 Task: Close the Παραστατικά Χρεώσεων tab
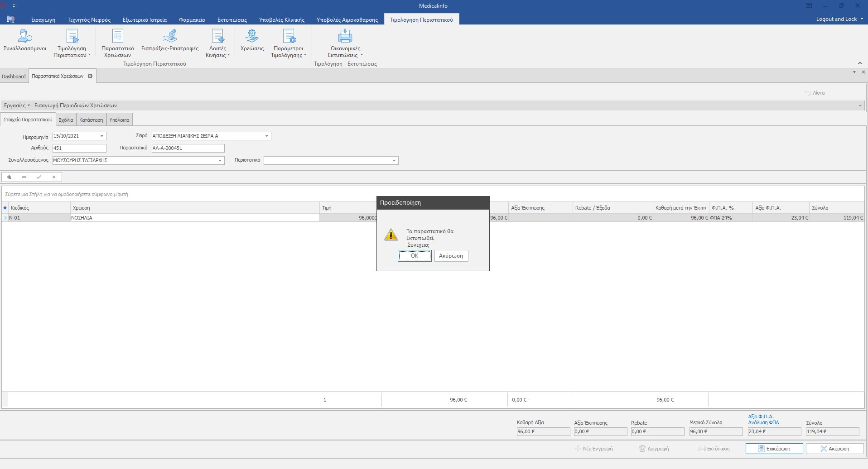[90, 76]
